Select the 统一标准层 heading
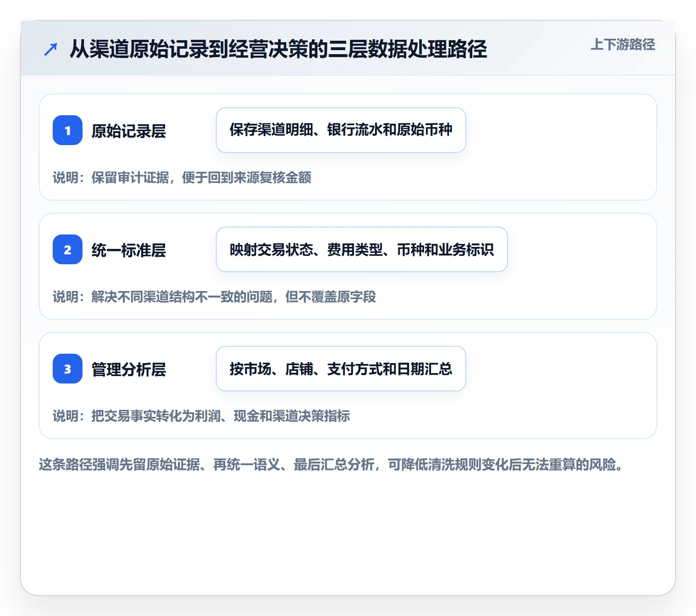 coord(129,250)
